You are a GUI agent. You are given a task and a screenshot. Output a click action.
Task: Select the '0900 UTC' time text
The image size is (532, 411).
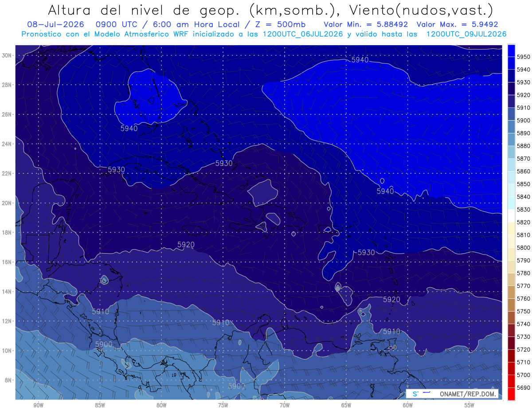pyautogui.click(x=116, y=24)
